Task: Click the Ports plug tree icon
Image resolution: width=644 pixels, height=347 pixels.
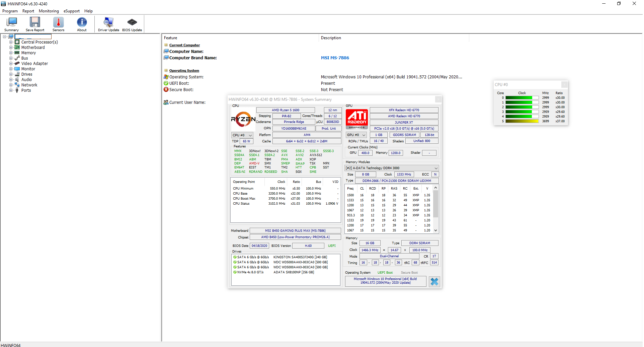Action: click(x=17, y=90)
